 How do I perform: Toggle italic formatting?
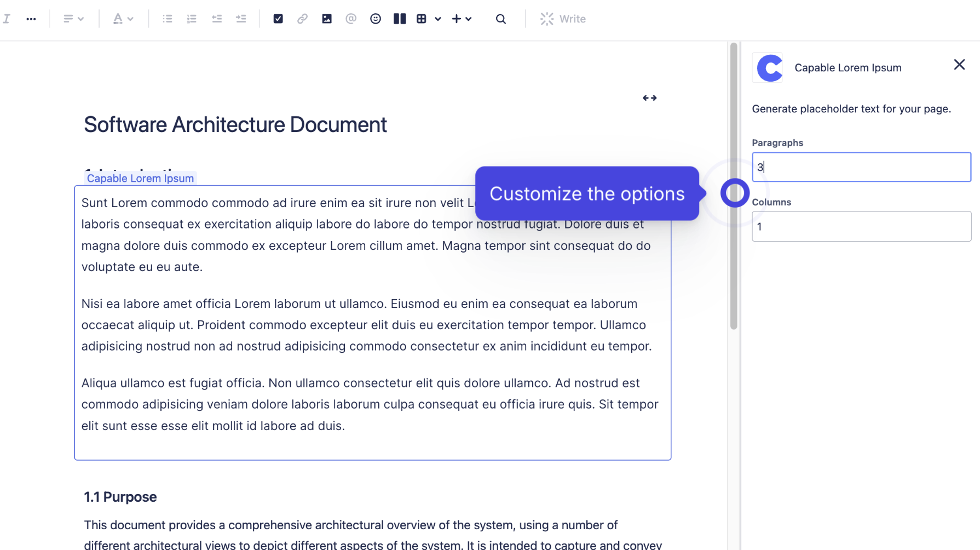[x=7, y=19]
